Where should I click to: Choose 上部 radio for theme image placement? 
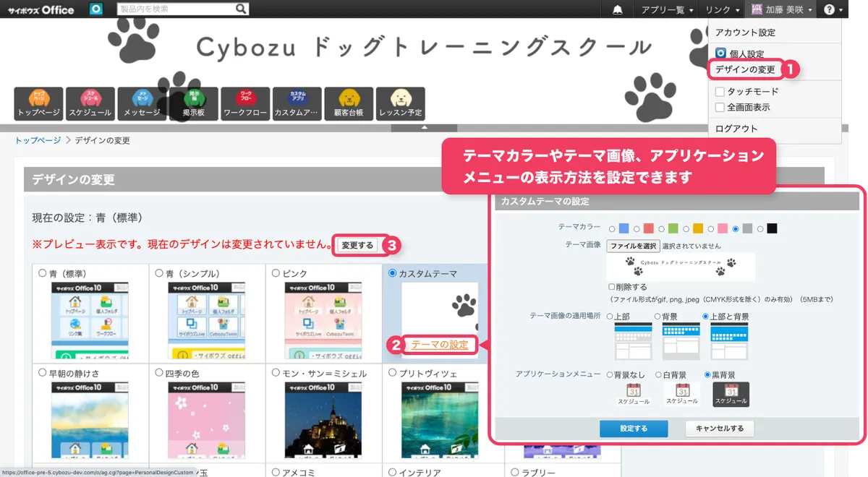click(610, 317)
